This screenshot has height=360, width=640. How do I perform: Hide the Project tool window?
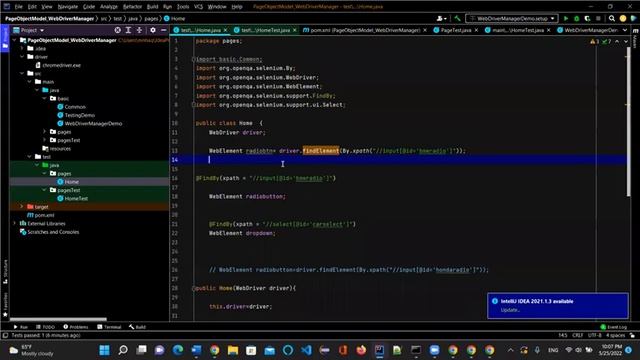(x=164, y=30)
